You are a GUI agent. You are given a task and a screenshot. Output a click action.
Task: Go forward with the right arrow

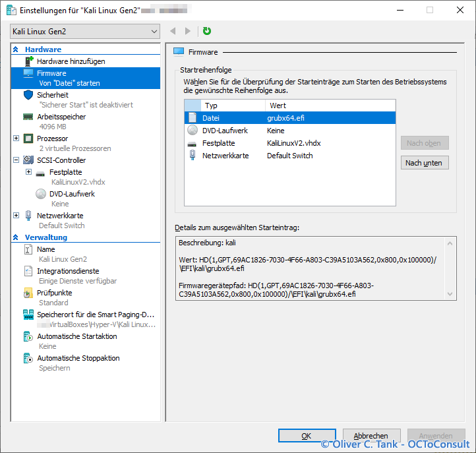tap(188, 31)
